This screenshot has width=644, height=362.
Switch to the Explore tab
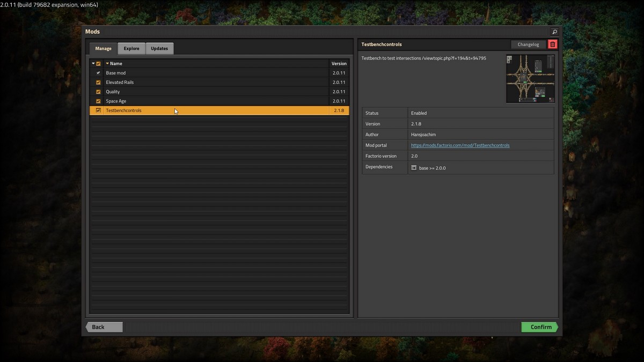coord(131,48)
